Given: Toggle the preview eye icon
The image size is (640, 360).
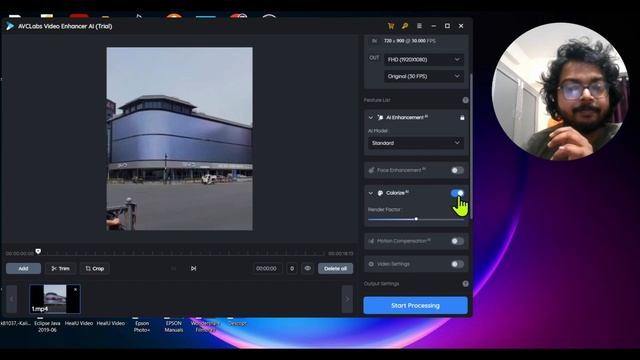Looking at the screenshot, I should (308, 269).
